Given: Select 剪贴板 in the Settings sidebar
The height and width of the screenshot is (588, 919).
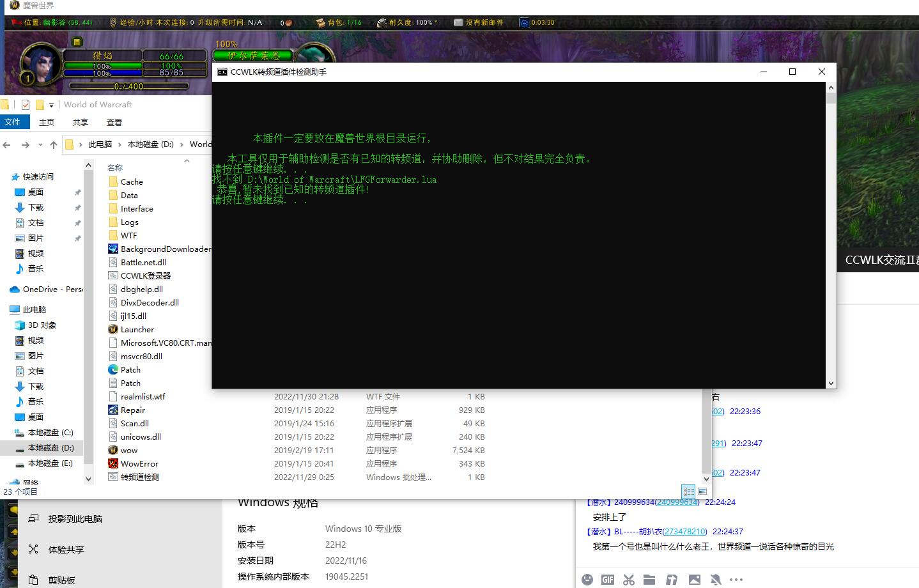Looking at the screenshot, I should click(x=61, y=580).
